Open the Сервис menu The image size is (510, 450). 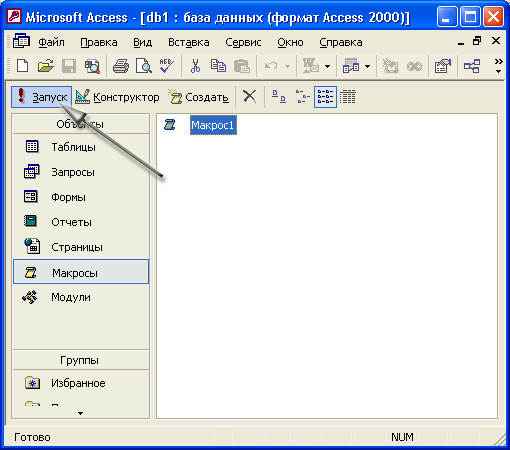click(x=243, y=42)
